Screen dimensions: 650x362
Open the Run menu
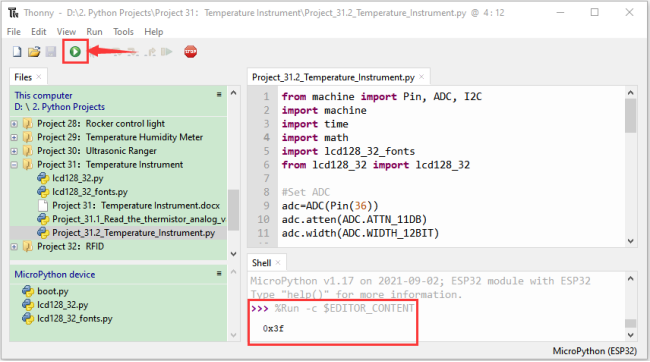click(94, 32)
